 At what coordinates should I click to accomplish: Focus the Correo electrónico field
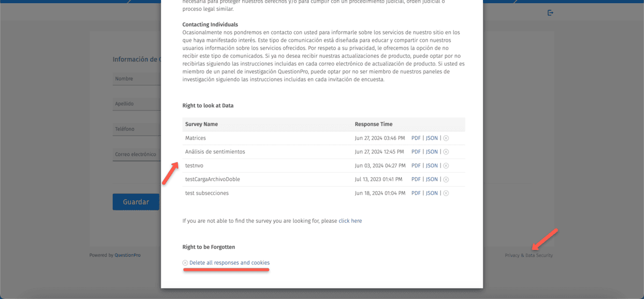137,155
